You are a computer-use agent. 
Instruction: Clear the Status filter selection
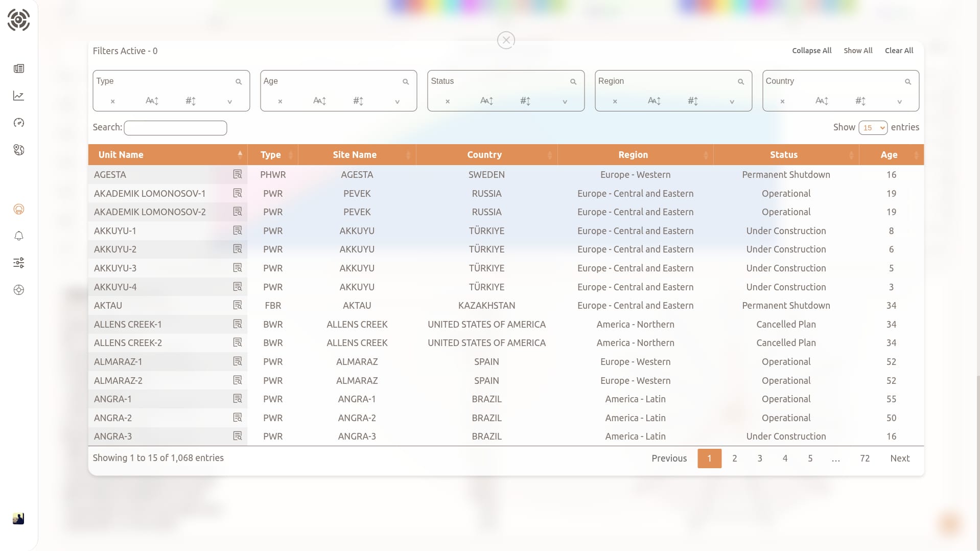point(448,102)
